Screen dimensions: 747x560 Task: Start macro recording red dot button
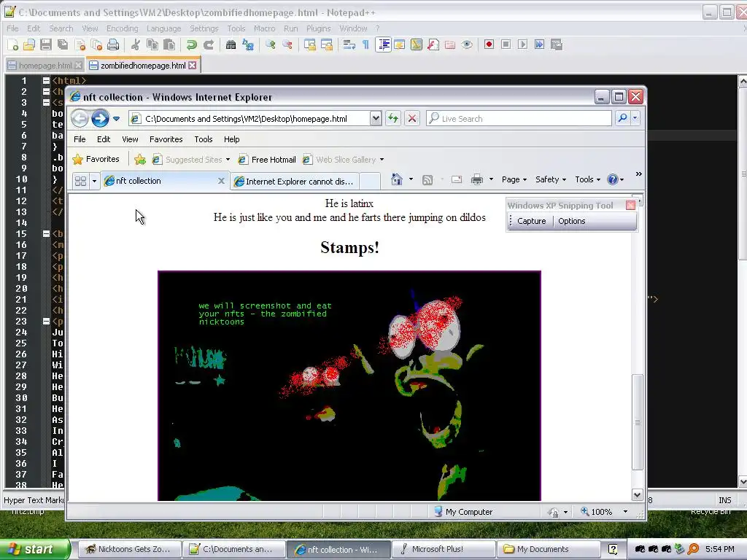pos(489,44)
